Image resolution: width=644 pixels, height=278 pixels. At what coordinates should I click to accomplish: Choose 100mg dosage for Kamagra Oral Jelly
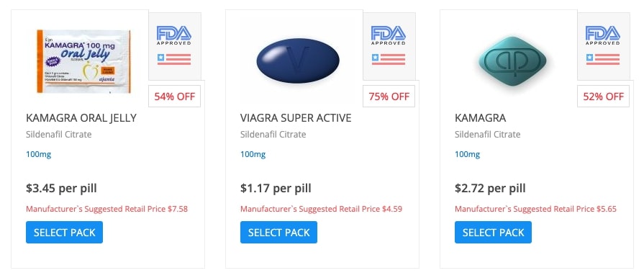(x=39, y=155)
